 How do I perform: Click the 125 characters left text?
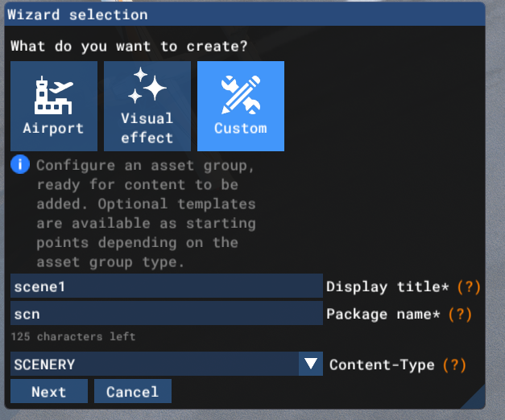pyautogui.click(x=73, y=336)
